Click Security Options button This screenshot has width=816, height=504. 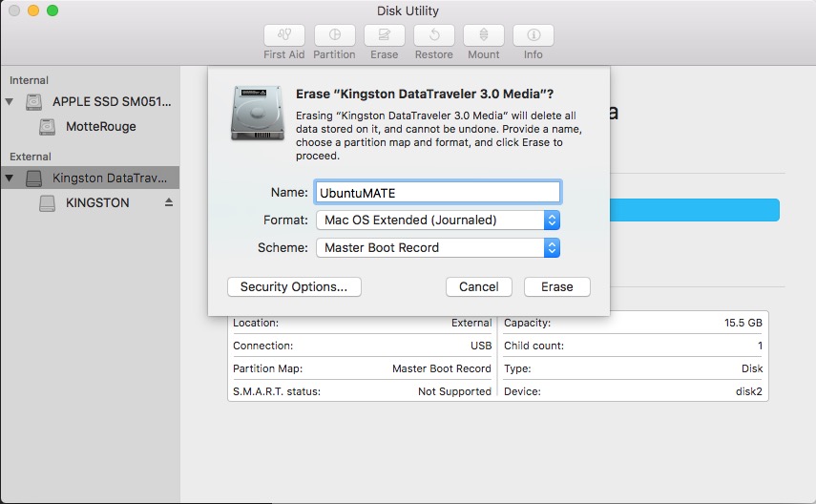click(294, 287)
